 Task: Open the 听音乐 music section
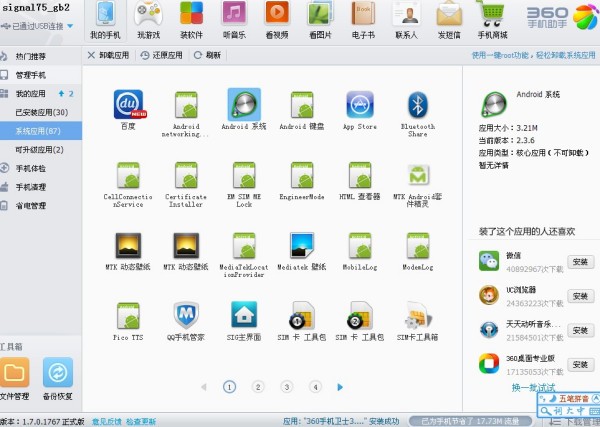(x=234, y=21)
